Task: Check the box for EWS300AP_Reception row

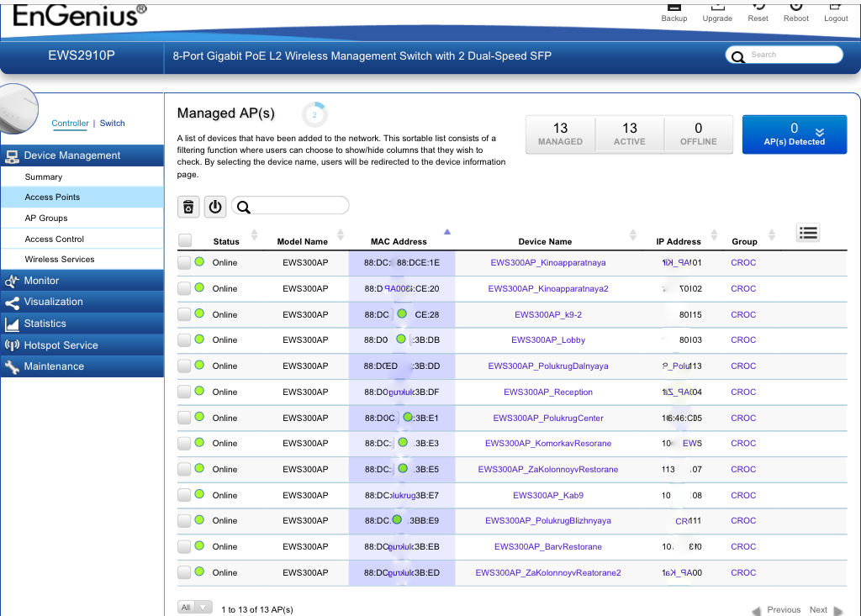Action: coord(184,392)
